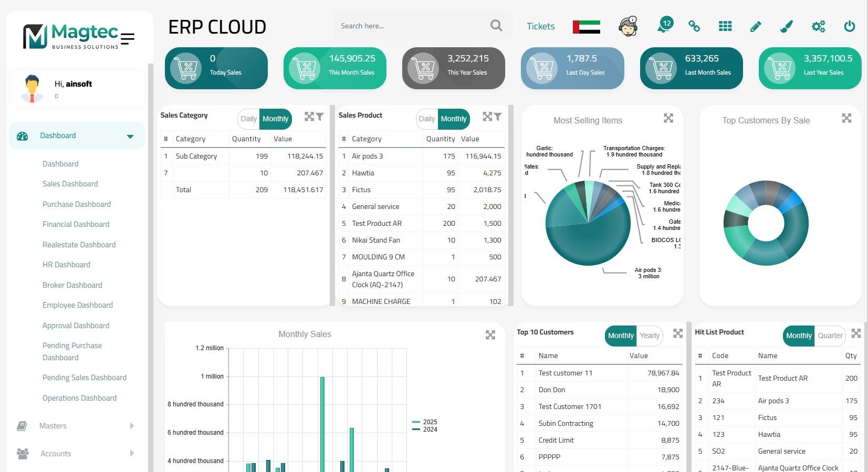The width and height of the screenshot is (868, 472).
Task: Click the 2025 legend color swatch
Action: tap(416, 422)
